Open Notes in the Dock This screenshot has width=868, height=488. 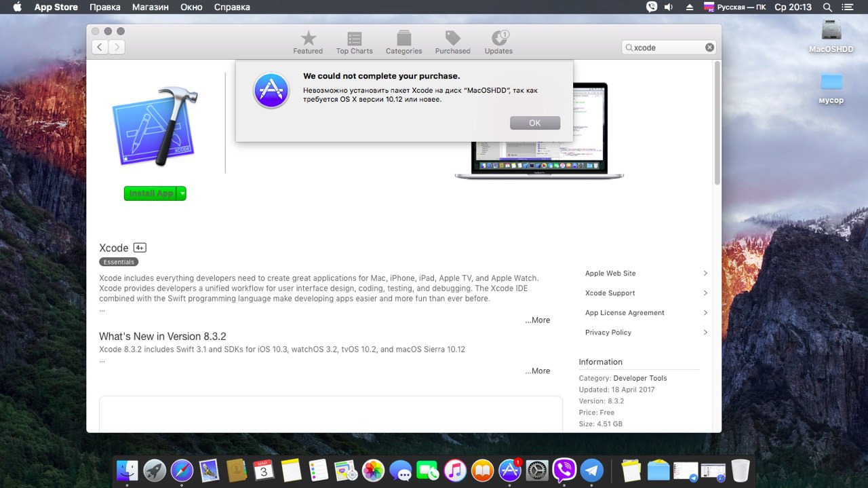tap(291, 470)
